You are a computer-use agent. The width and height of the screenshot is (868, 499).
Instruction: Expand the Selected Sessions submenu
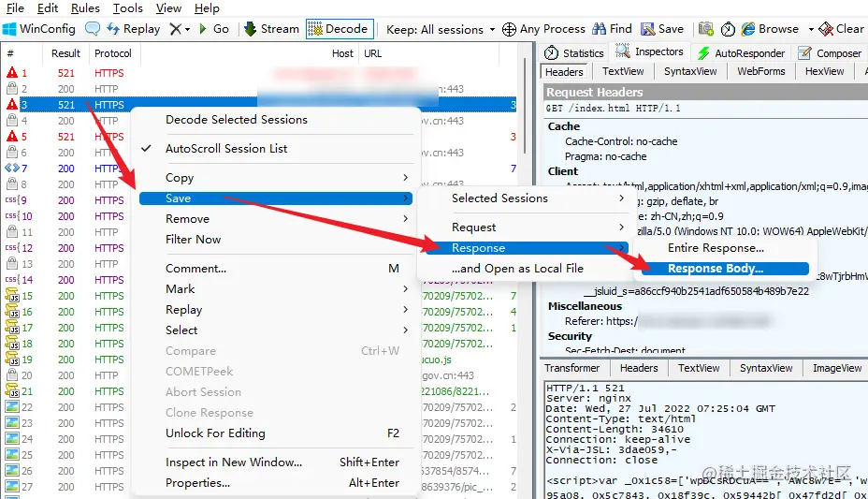[526, 198]
